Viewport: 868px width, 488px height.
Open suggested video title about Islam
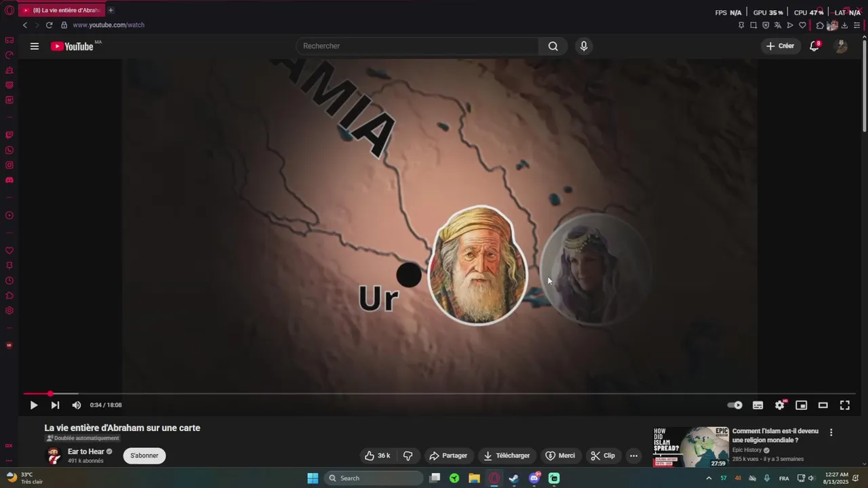pos(775,435)
